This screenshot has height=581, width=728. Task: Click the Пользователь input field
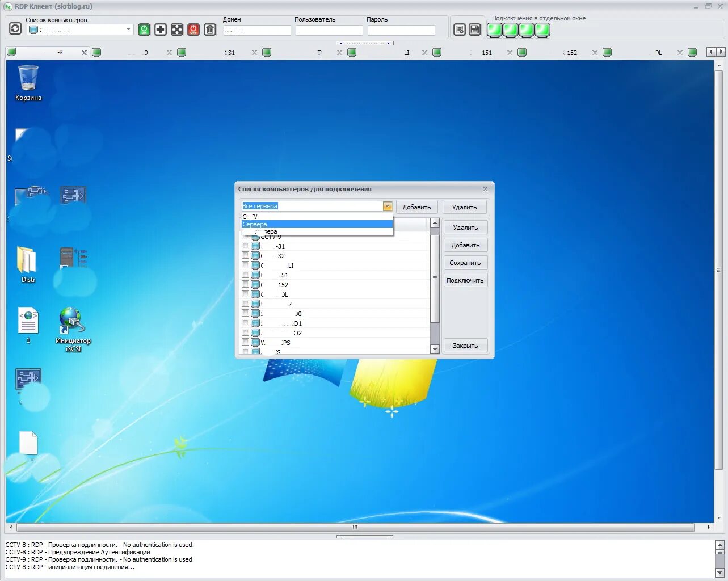click(329, 30)
